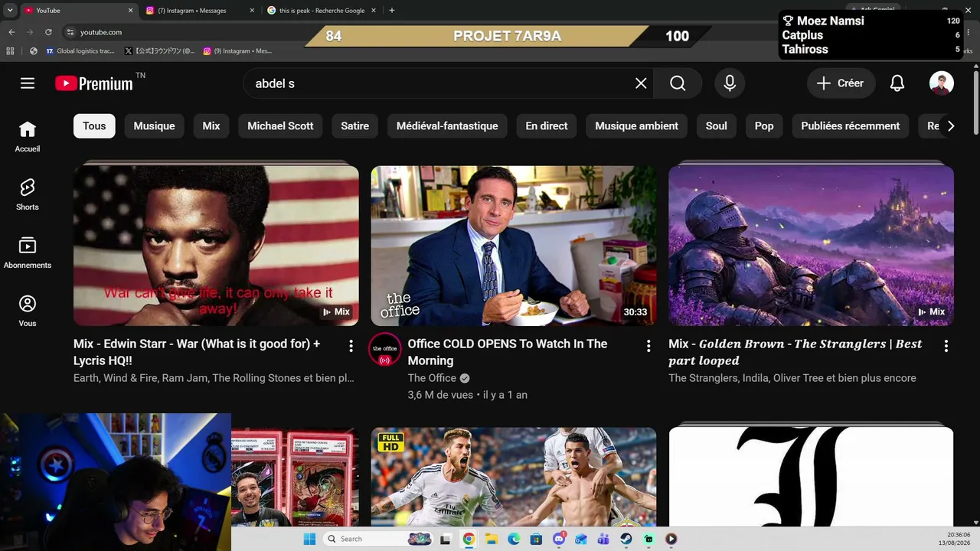Open options menu for Office COLD OPENS video
The image size is (980, 551).
pos(648,346)
